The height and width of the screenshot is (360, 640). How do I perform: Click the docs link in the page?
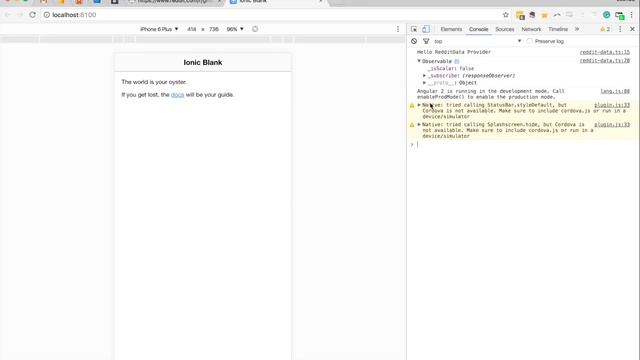point(178,95)
